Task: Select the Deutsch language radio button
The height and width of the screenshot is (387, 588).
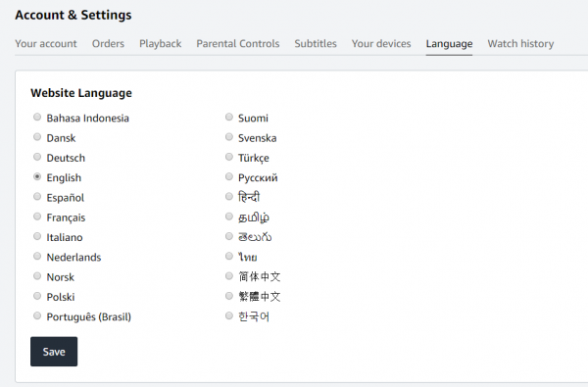Action: pos(37,157)
